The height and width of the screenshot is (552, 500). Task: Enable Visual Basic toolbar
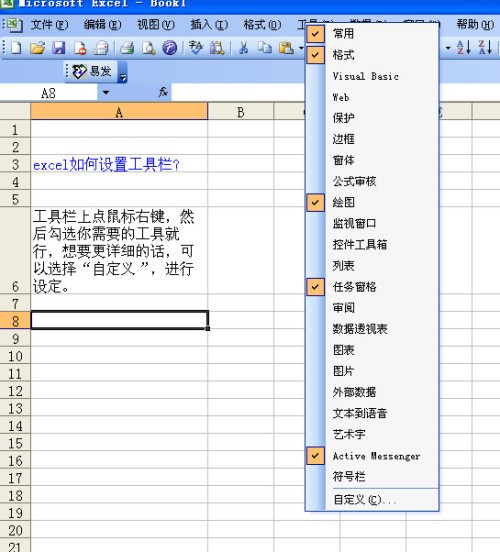[372, 76]
